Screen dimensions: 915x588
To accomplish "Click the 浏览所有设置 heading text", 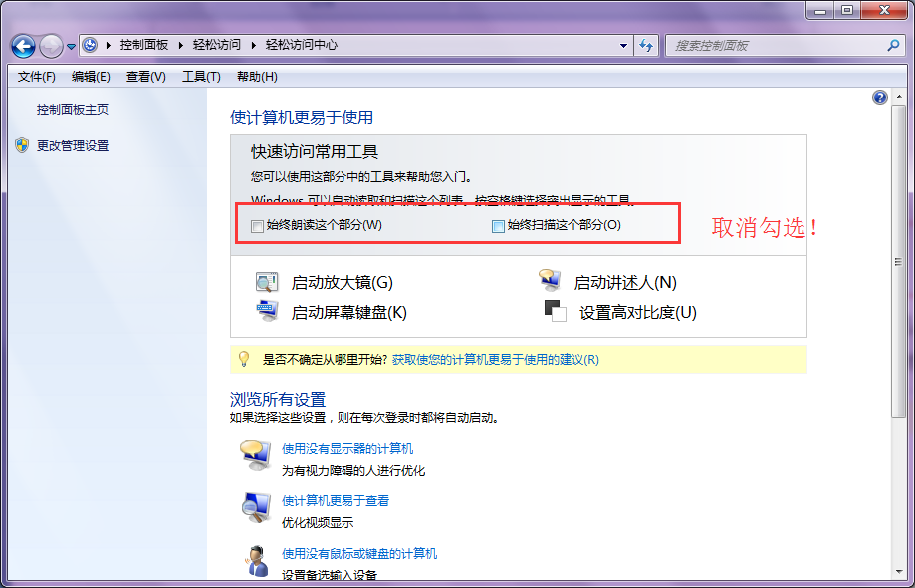I will [x=278, y=400].
